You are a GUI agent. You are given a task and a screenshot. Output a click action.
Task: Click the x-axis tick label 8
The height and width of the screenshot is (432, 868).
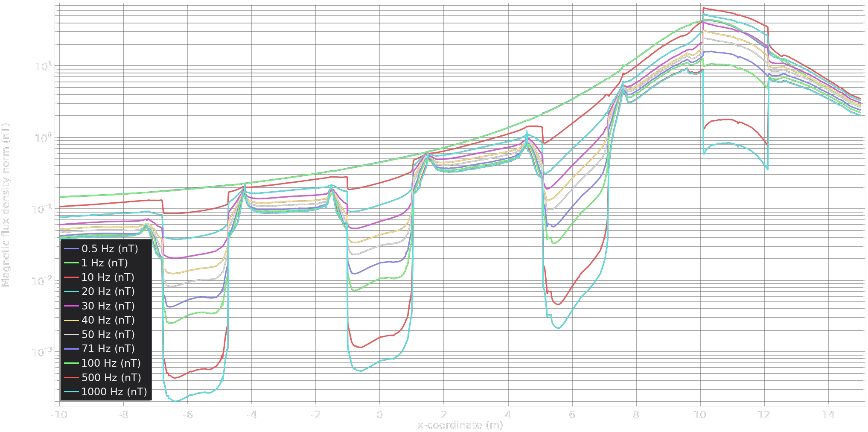[636, 415]
